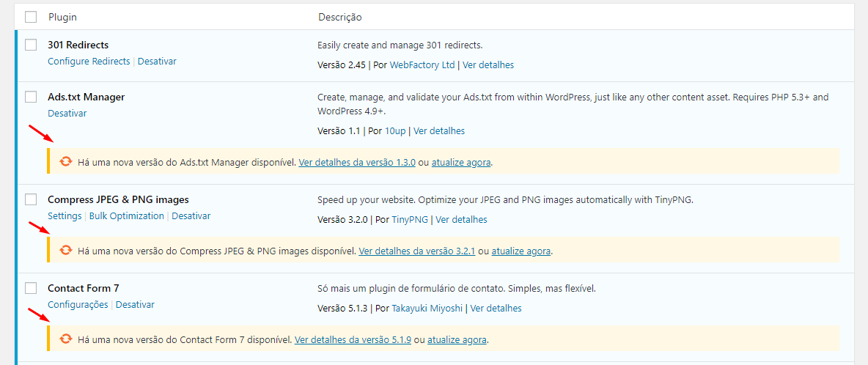The height and width of the screenshot is (365, 868).
Task: Open Bulk Optimization link
Action: click(x=127, y=215)
